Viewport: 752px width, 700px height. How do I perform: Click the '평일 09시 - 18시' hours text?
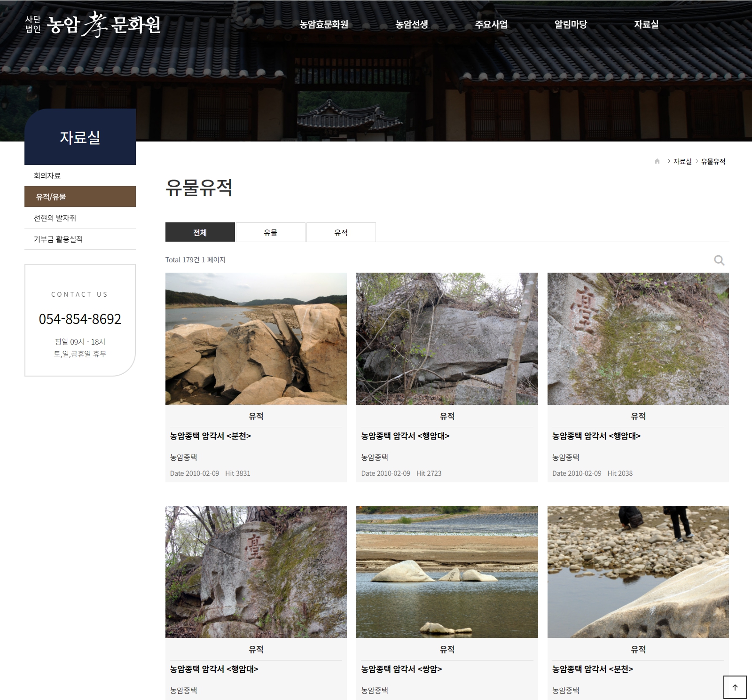tap(80, 342)
